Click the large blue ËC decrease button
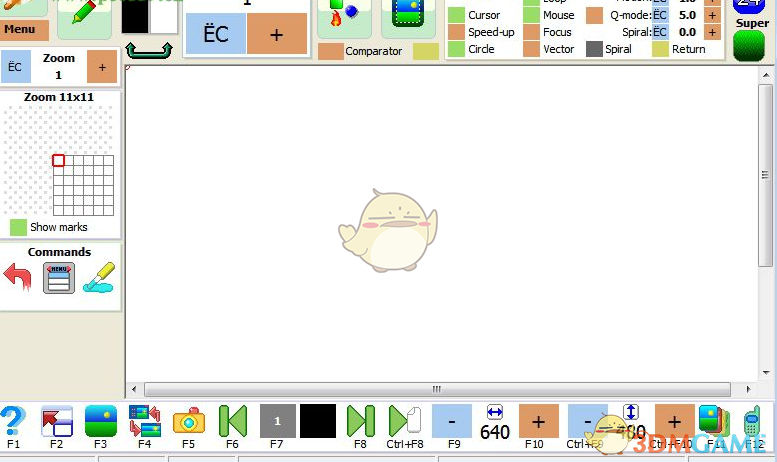 coord(216,34)
